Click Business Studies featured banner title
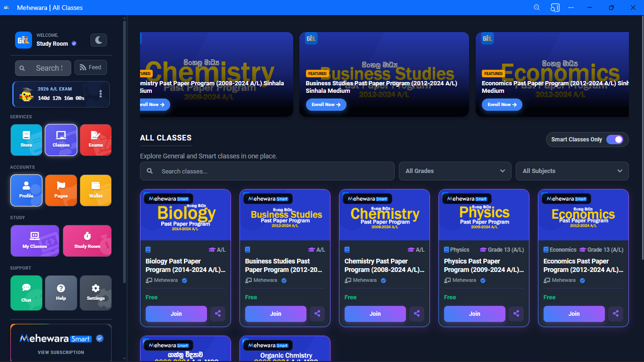The image size is (644, 362). tap(381, 87)
